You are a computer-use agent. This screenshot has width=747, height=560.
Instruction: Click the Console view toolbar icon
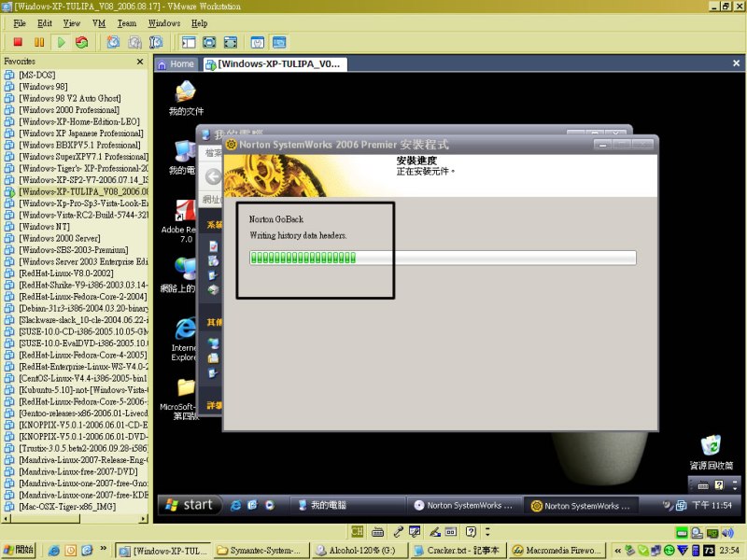point(279,42)
